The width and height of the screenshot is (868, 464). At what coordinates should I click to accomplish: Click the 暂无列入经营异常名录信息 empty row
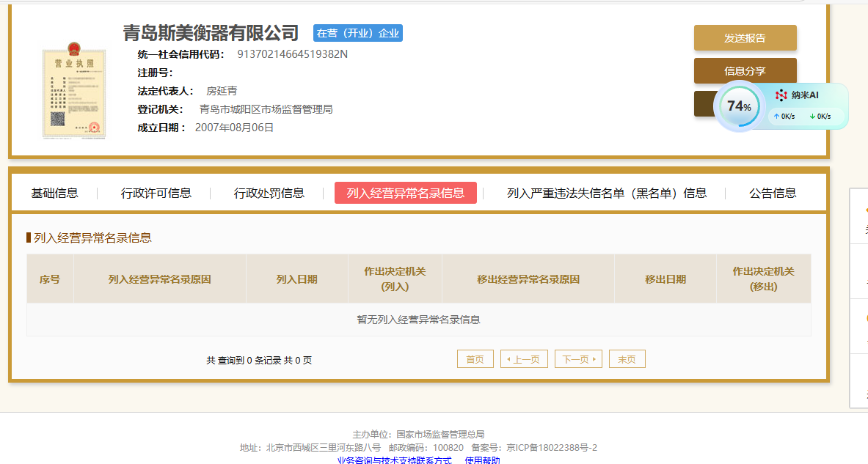point(418,320)
